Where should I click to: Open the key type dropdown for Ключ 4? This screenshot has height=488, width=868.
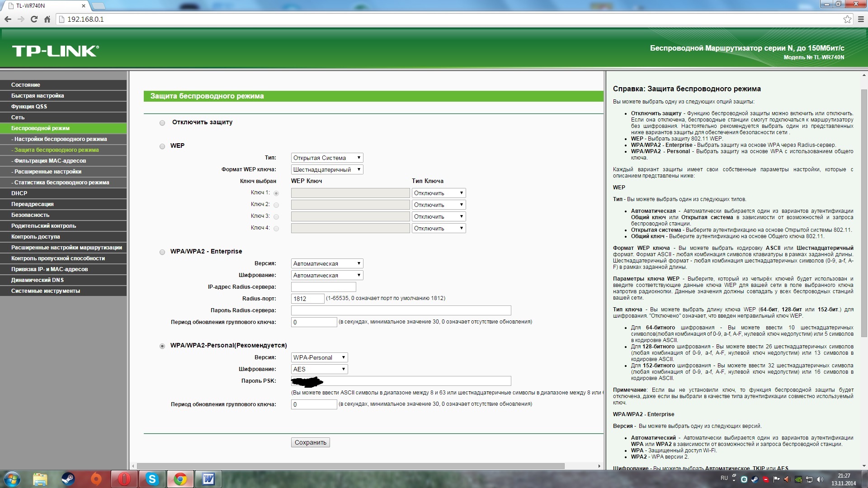click(439, 228)
